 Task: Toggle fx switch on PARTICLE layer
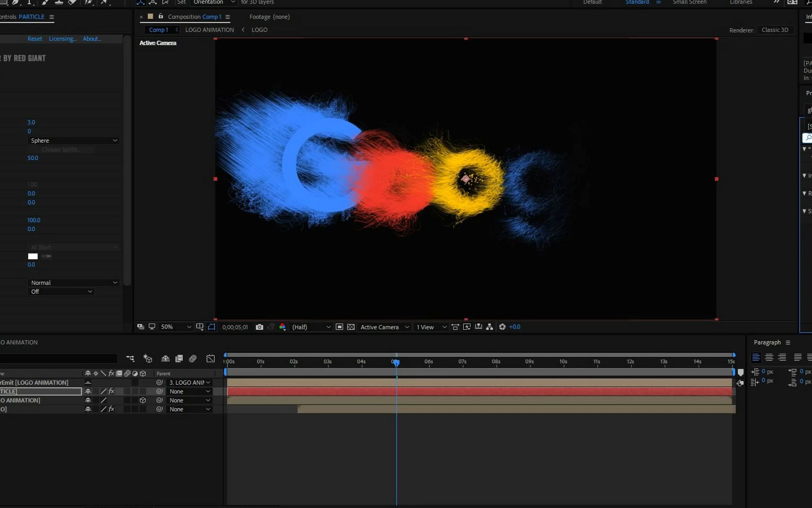coord(111,391)
